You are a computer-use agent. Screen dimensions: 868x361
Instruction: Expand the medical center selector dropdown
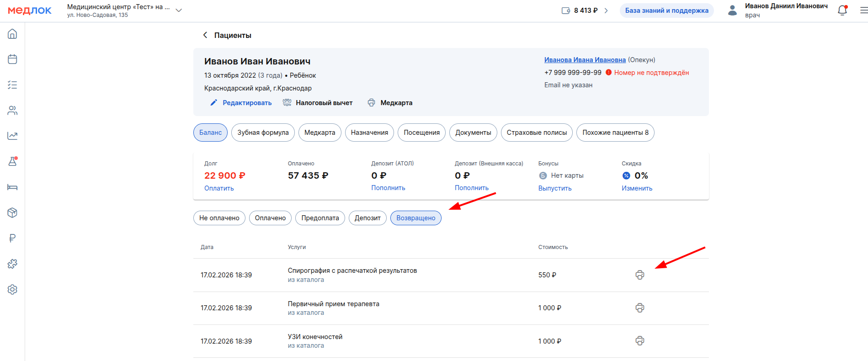(179, 11)
